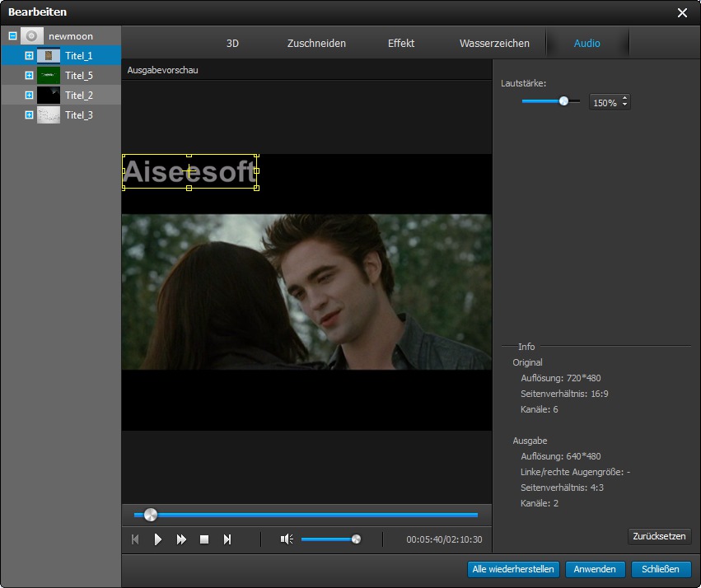Viewport: 701px width, 588px height.
Task: Select Titel_5 in the tree
Action: (79, 76)
